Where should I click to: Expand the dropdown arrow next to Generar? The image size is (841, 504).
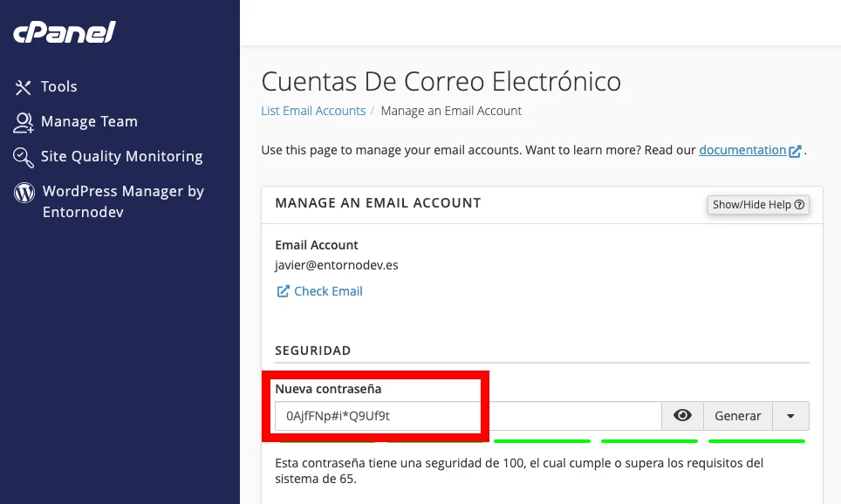(x=790, y=416)
